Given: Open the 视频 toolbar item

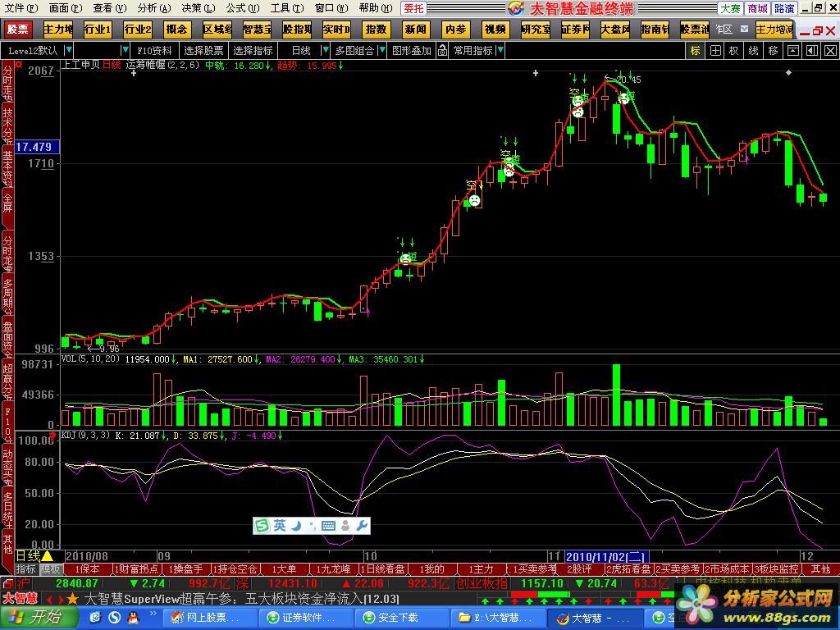Looking at the screenshot, I should point(495,30).
